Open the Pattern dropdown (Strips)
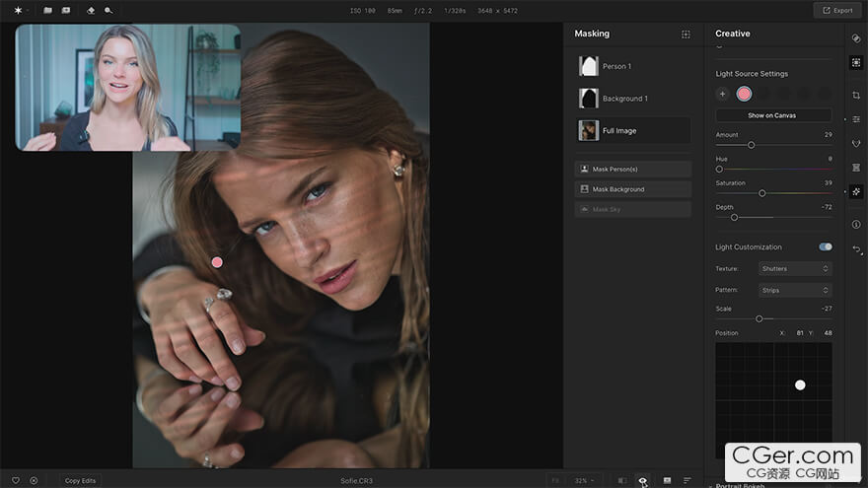868x488 pixels. [795, 290]
